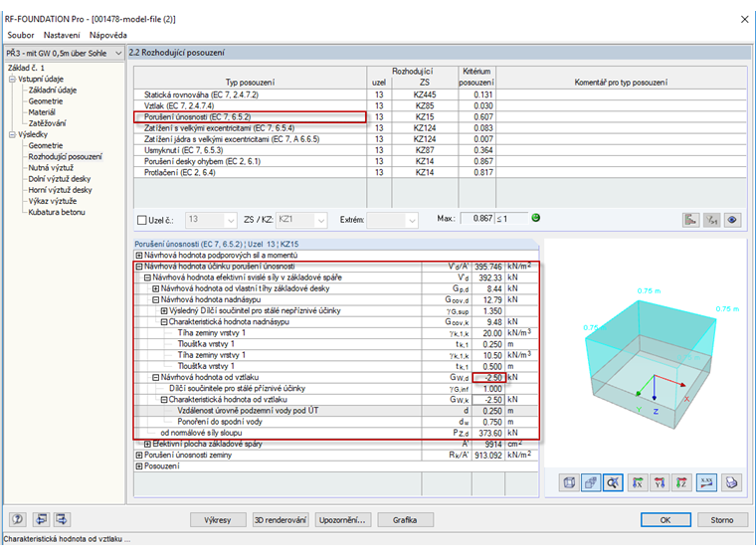Show view in X direction icon
This screenshot has width=756, height=557.
638,482
